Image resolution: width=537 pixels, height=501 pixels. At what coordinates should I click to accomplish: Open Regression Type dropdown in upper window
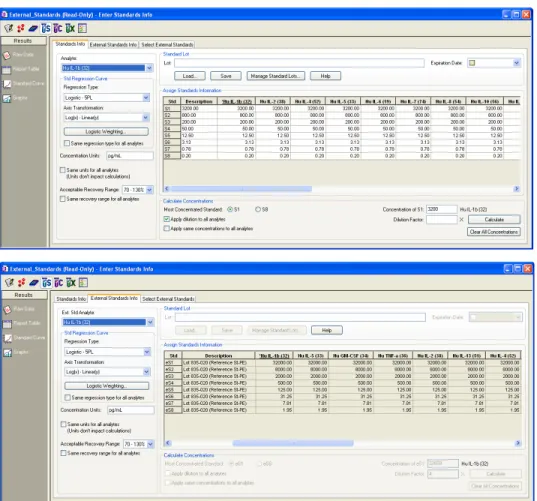146,98
